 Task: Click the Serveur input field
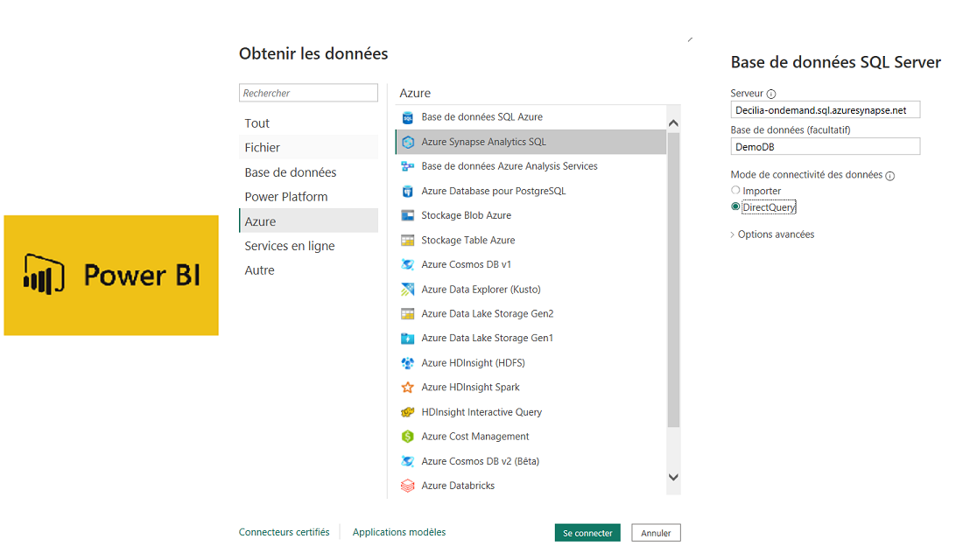click(x=826, y=110)
